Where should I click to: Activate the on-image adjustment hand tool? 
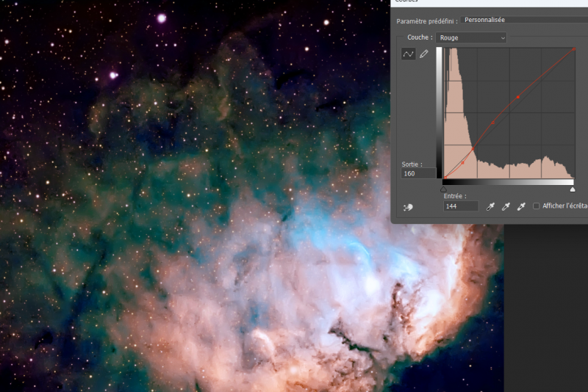pyautogui.click(x=409, y=207)
